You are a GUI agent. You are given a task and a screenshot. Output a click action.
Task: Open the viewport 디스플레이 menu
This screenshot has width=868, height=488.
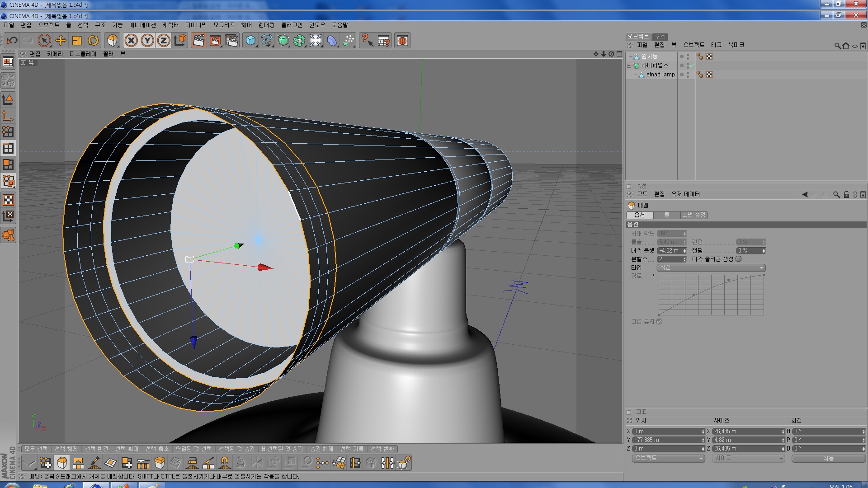pyautogui.click(x=83, y=54)
